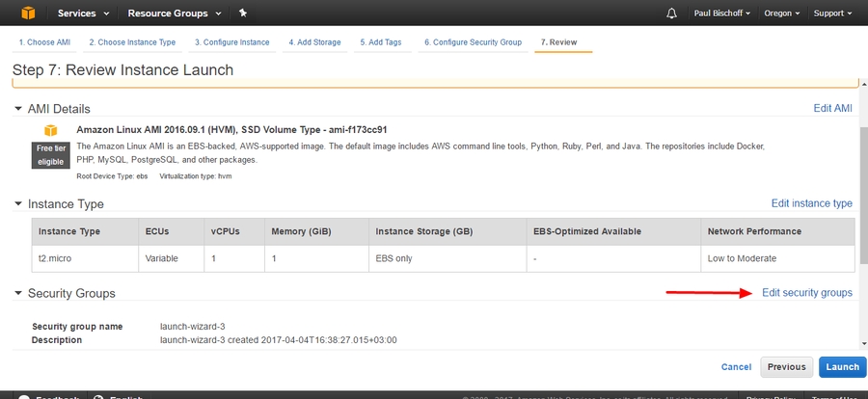Go to the 4. Add Storage step
Image resolution: width=868 pixels, height=399 pixels.
pos(314,42)
